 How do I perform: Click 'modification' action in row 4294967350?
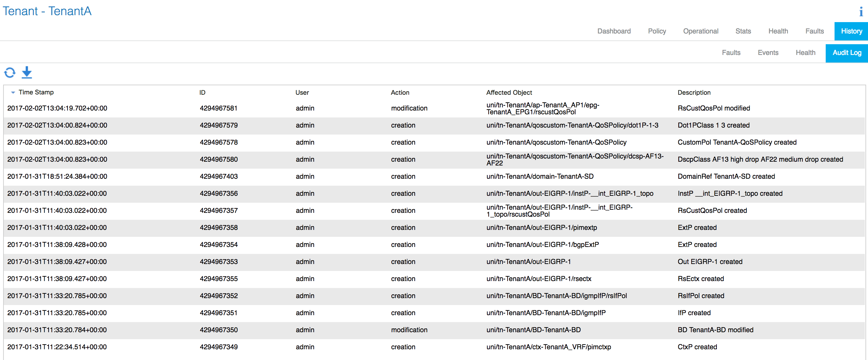click(409, 330)
